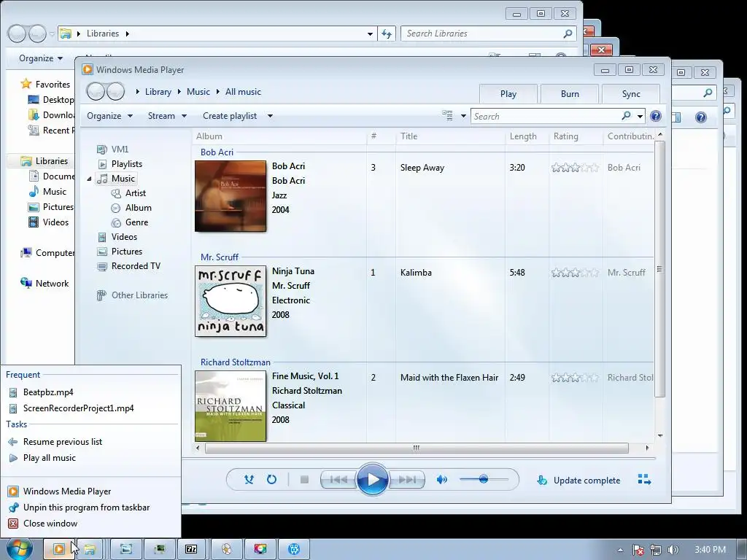Open Pictures in Media Player library

(127, 252)
